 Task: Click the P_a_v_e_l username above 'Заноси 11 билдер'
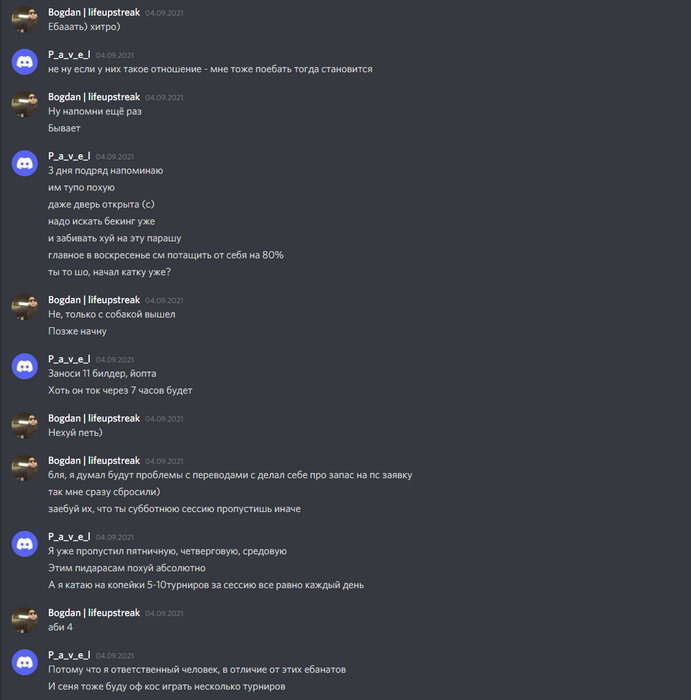click(69, 359)
